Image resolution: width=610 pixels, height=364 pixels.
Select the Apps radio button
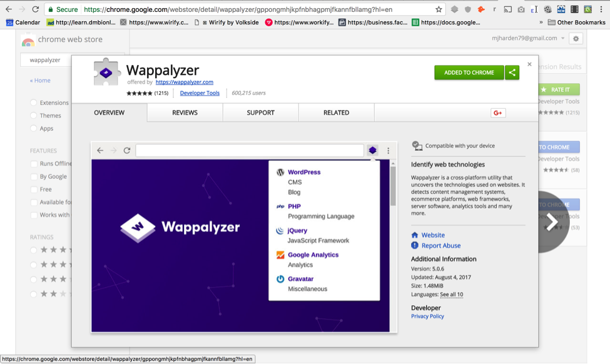click(33, 128)
